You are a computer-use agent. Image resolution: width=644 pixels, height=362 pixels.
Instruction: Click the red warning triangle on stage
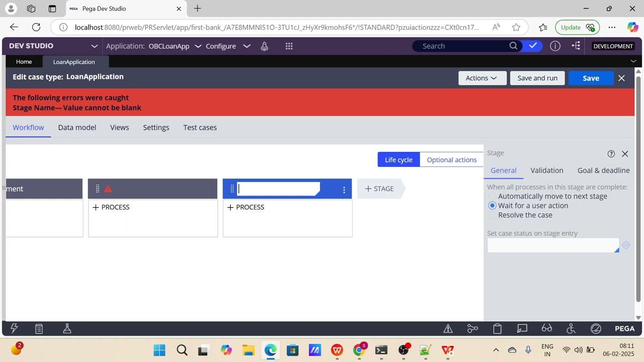click(108, 189)
